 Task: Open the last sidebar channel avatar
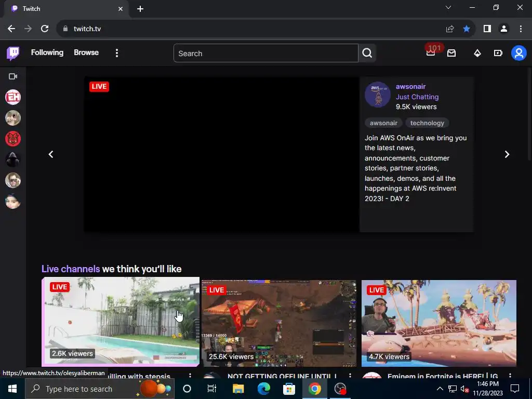(13, 201)
